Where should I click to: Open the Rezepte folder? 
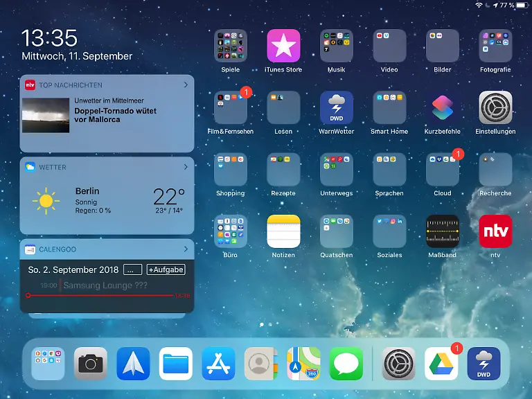click(x=283, y=169)
